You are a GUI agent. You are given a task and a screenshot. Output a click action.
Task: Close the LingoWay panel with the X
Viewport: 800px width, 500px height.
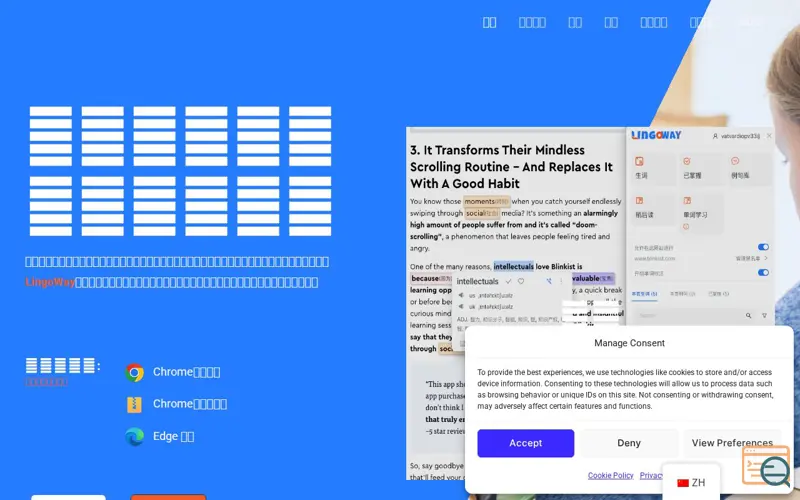click(x=769, y=136)
